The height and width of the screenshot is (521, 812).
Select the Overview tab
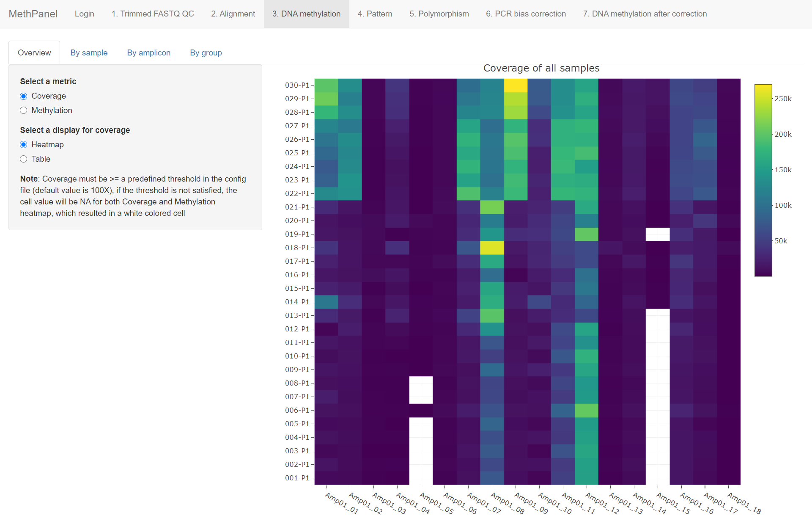(34, 53)
